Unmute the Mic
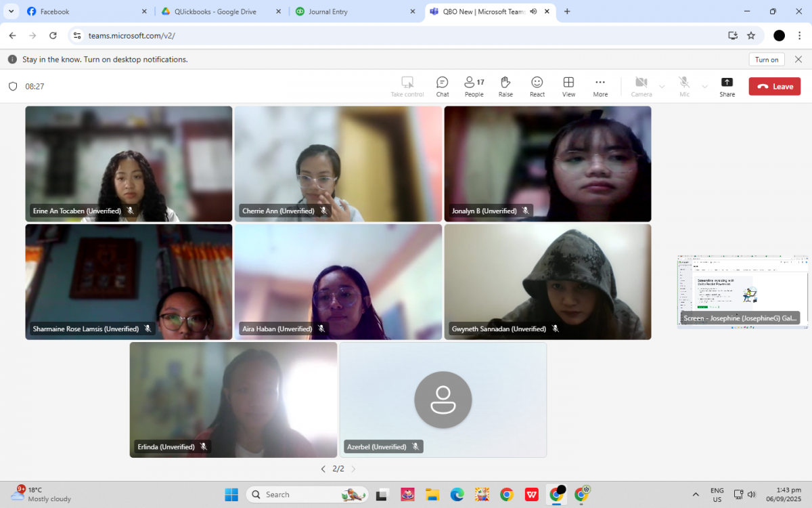 coord(684,86)
